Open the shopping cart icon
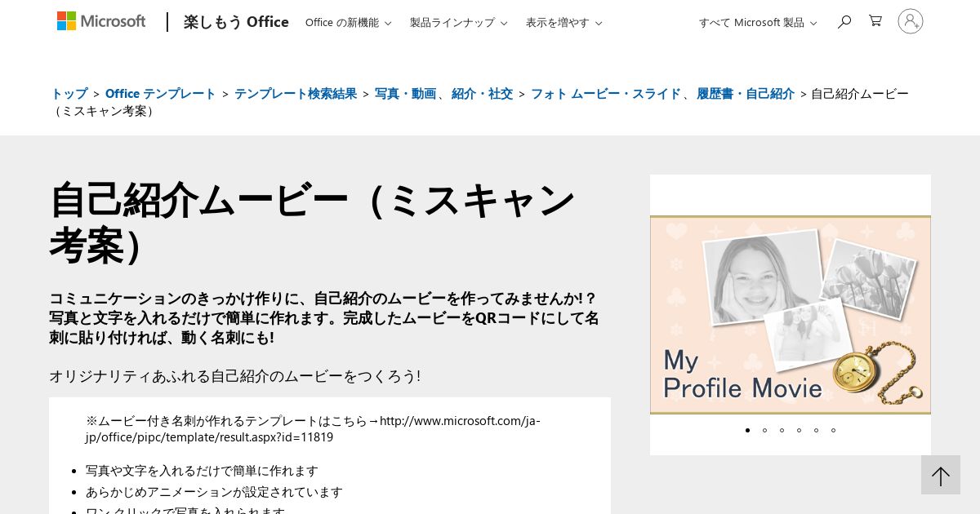The image size is (980, 514). coord(875,22)
